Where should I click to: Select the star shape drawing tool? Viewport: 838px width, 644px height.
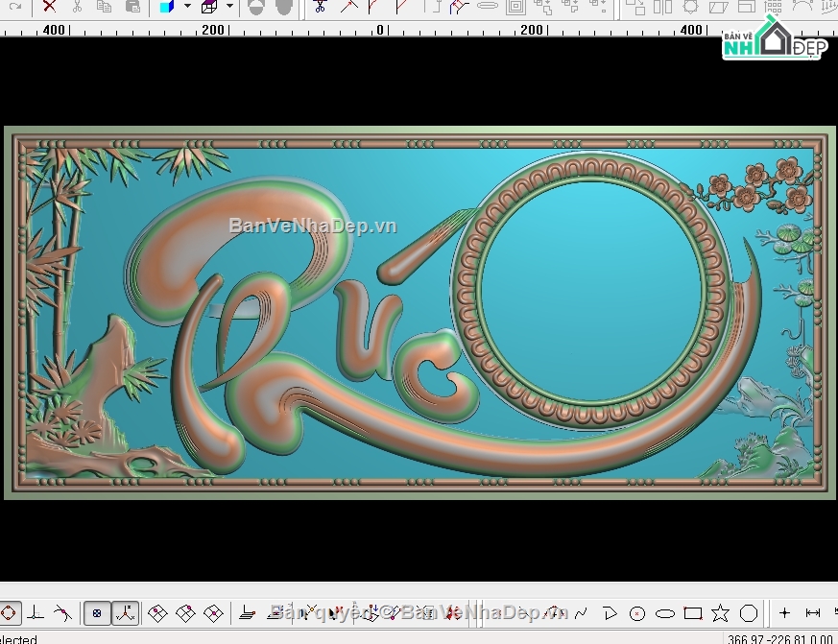point(721,613)
